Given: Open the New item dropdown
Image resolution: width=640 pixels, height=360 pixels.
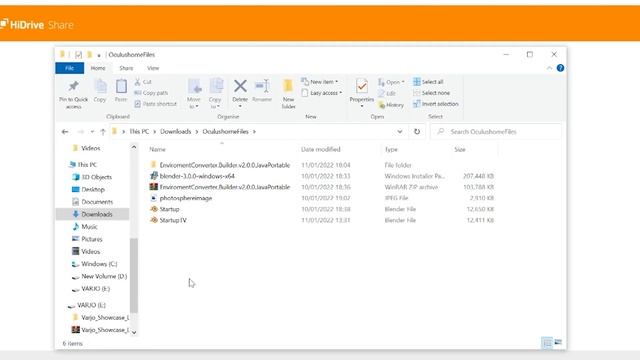Looking at the screenshot, I should pyautogui.click(x=320, y=82).
